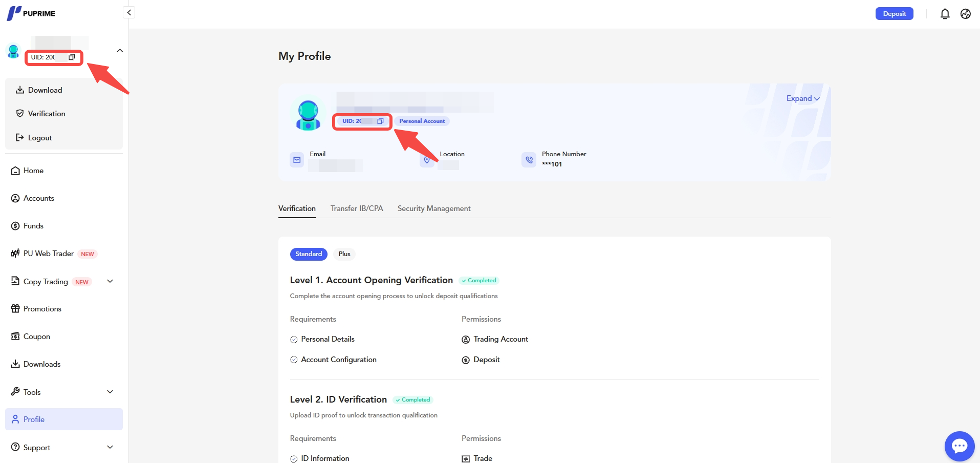Expand the profile card details

coord(802,98)
